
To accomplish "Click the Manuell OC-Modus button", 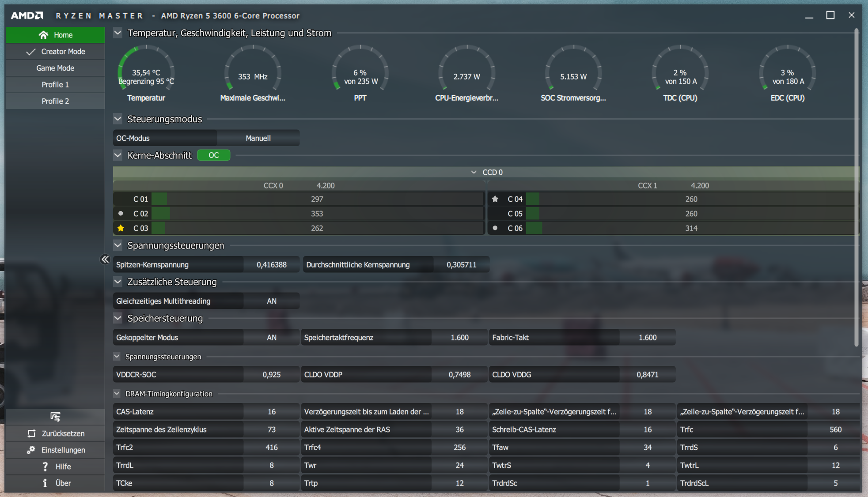I will tap(258, 138).
